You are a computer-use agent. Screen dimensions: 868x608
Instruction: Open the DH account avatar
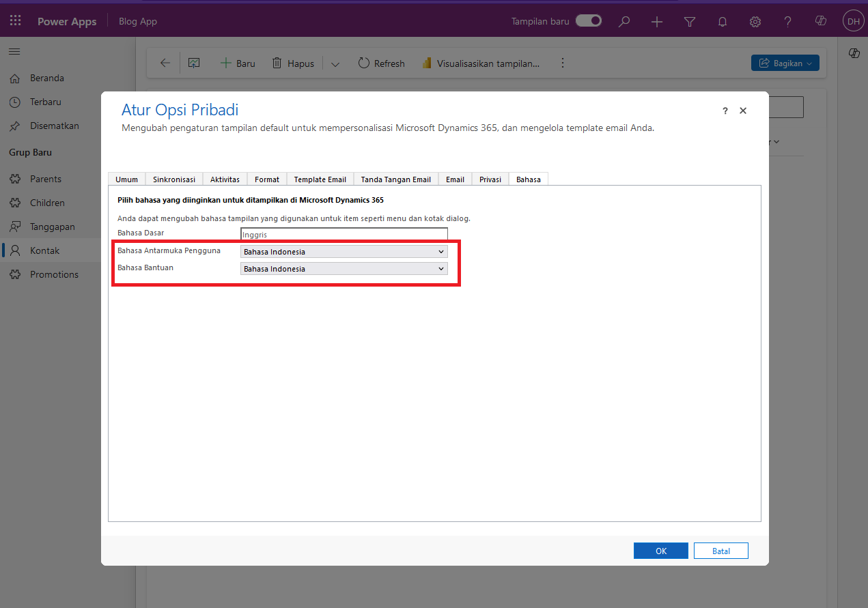tap(854, 22)
